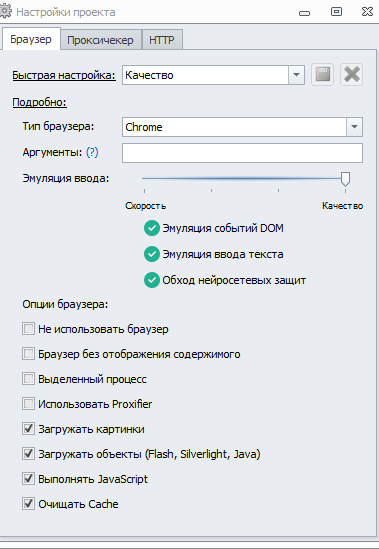Click the Качество label under slider
Image resolution: width=379 pixels, height=549 pixels.
tap(342, 206)
